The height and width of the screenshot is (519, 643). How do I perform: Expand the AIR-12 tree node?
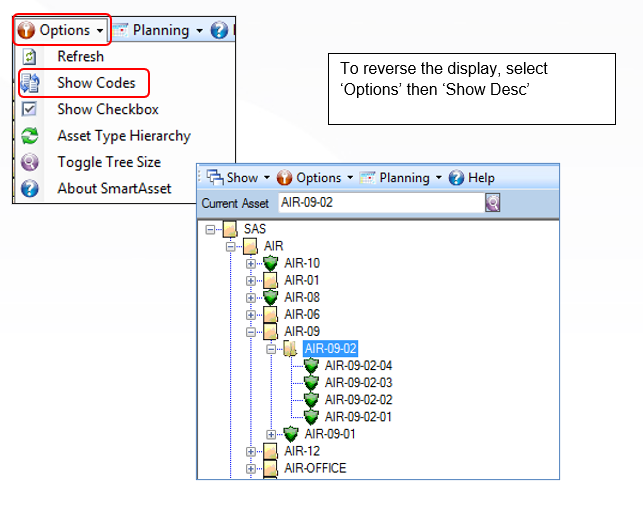tap(251, 451)
